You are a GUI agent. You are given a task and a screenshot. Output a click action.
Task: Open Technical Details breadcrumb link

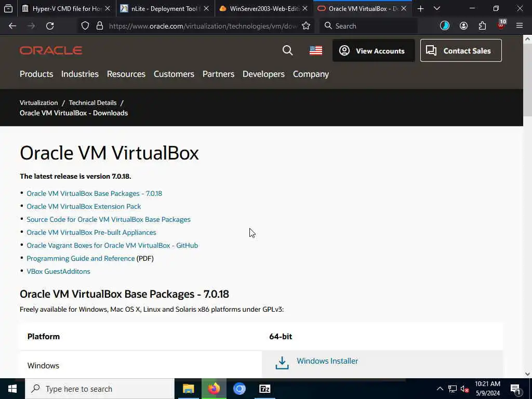92,102
